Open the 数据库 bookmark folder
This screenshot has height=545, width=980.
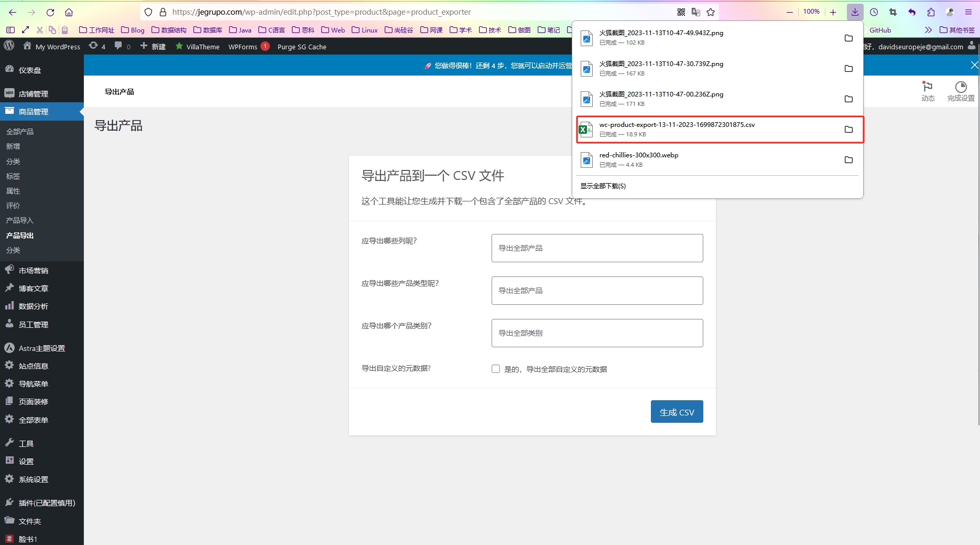[x=208, y=30]
